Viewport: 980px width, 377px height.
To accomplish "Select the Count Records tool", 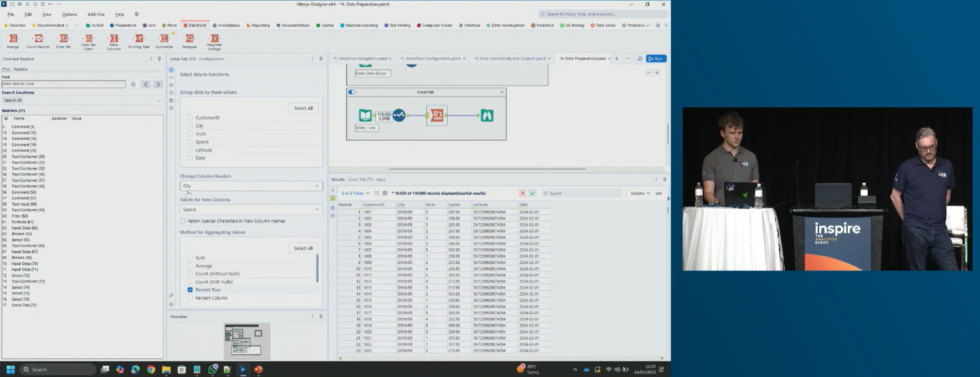I will pyautogui.click(x=38, y=41).
